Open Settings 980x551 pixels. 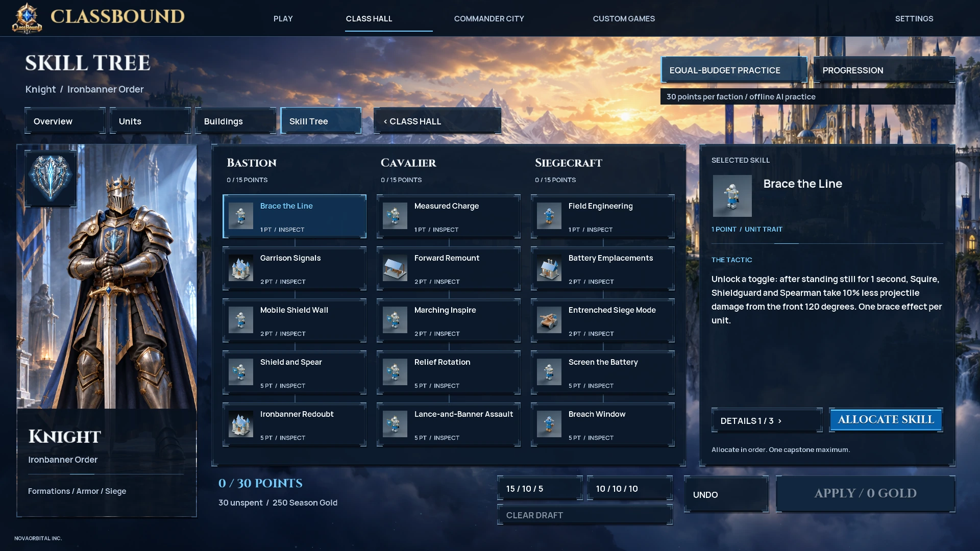pos(914,18)
